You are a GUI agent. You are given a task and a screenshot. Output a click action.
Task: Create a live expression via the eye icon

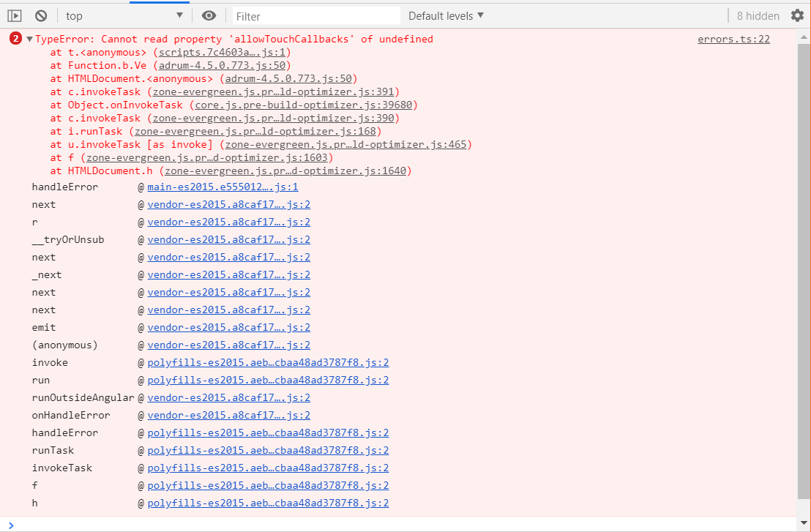click(x=209, y=15)
